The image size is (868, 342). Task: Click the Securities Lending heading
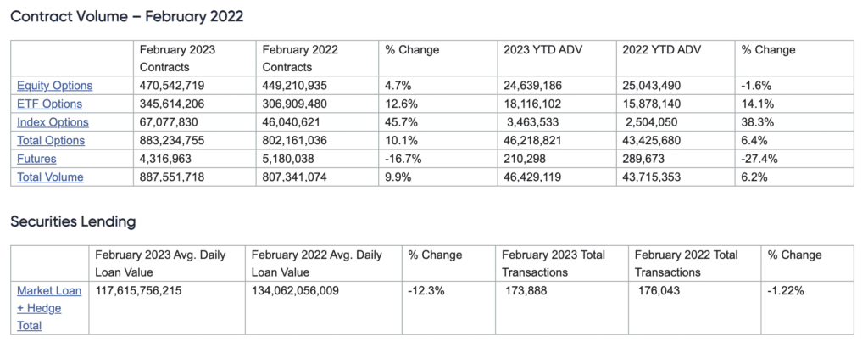(73, 221)
